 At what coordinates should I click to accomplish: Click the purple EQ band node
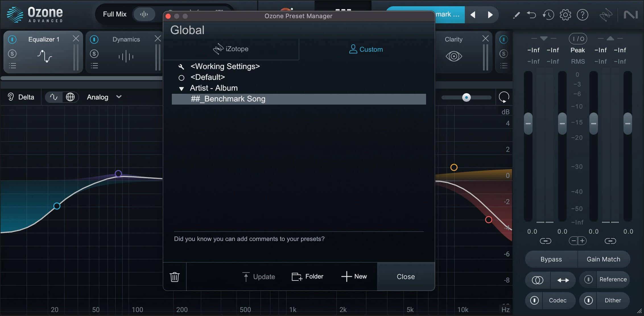click(x=118, y=173)
